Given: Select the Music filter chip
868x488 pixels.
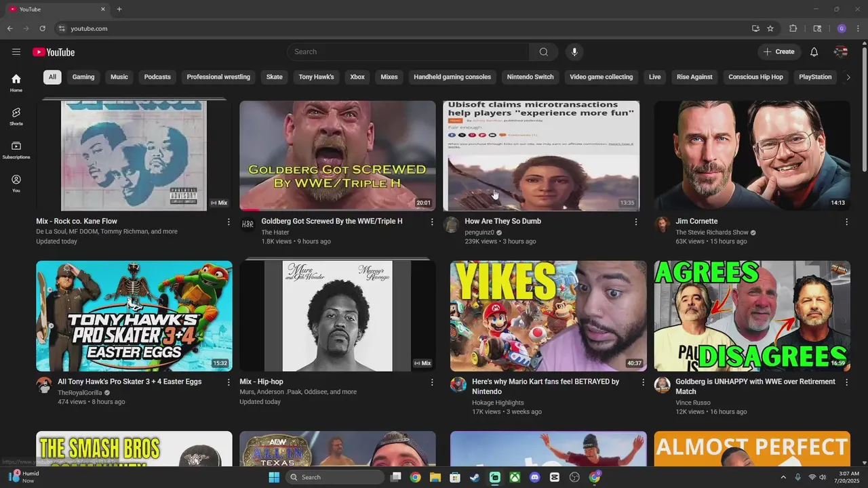Looking at the screenshot, I should [x=119, y=77].
